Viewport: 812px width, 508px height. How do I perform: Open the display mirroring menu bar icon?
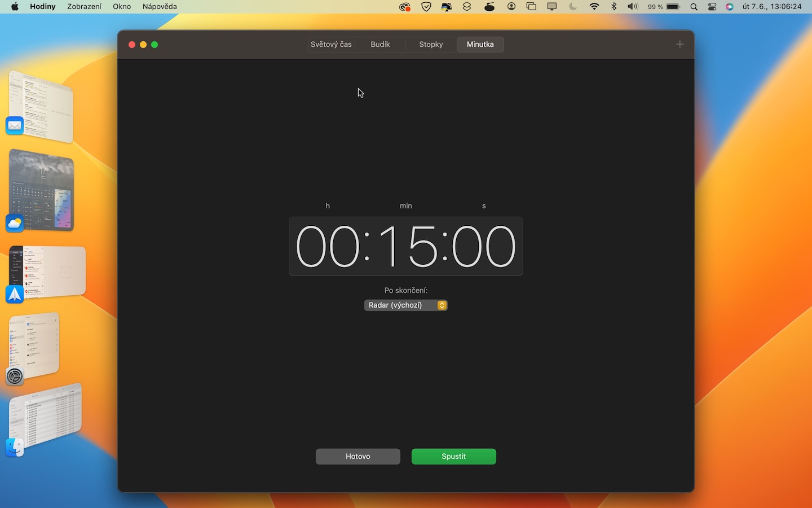552,7
